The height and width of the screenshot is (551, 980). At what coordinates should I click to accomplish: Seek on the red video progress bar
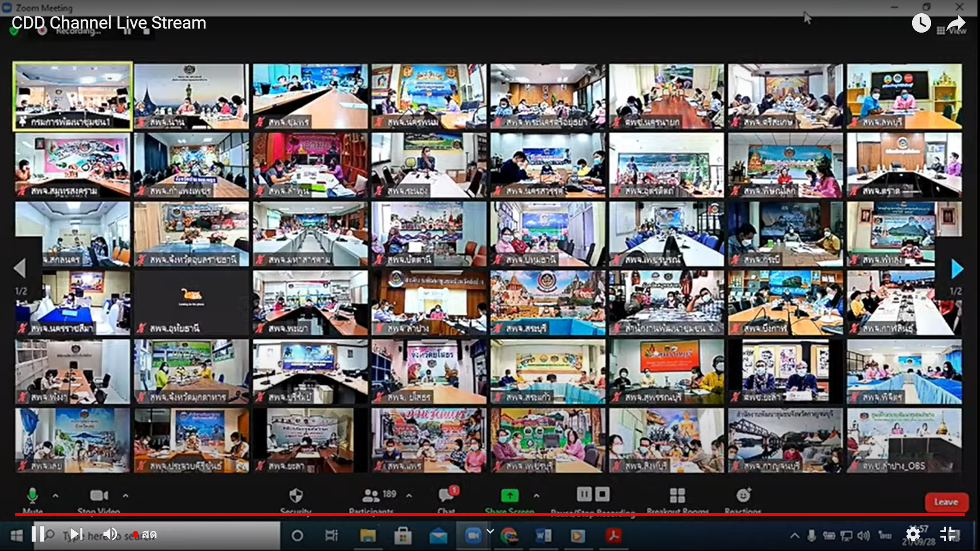490,514
